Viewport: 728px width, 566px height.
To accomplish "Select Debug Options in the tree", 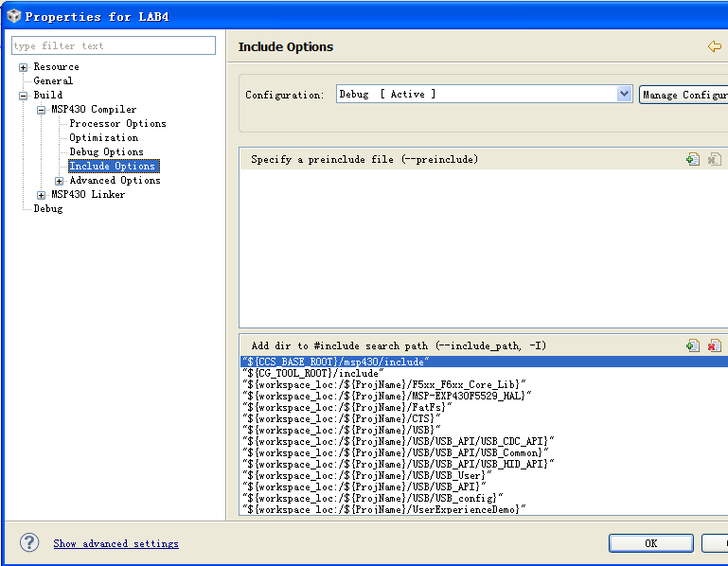I will pyautogui.click(x=106, y=151).
